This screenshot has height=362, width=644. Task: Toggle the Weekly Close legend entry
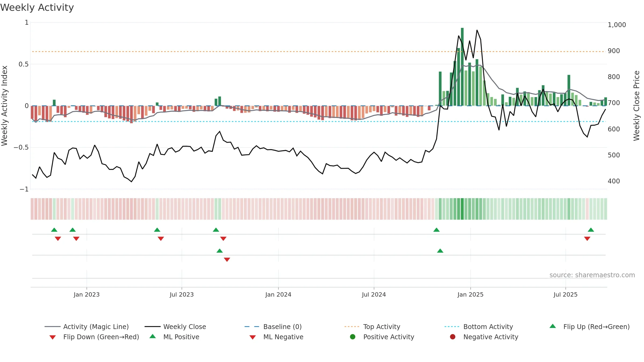pos(175,327)
